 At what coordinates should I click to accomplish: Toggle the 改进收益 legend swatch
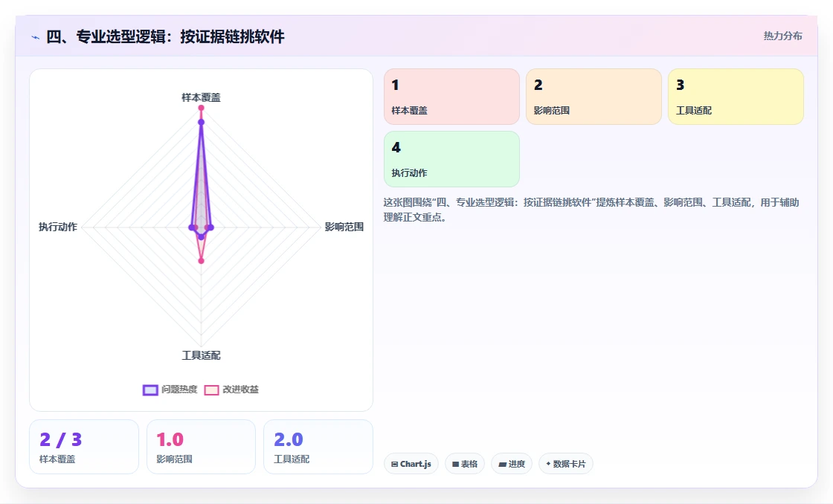211,390
